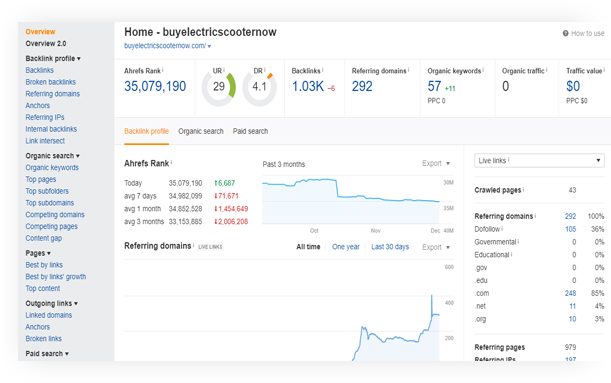Click info icon beside Referring domains metric
This screenshot has height=383, width=611.
point(408,70)
